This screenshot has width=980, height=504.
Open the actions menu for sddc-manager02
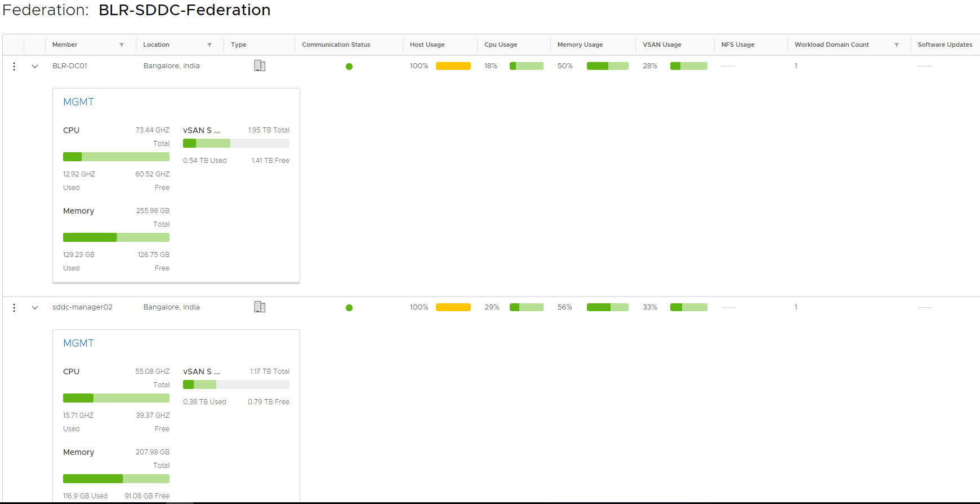tap(14, 308)
